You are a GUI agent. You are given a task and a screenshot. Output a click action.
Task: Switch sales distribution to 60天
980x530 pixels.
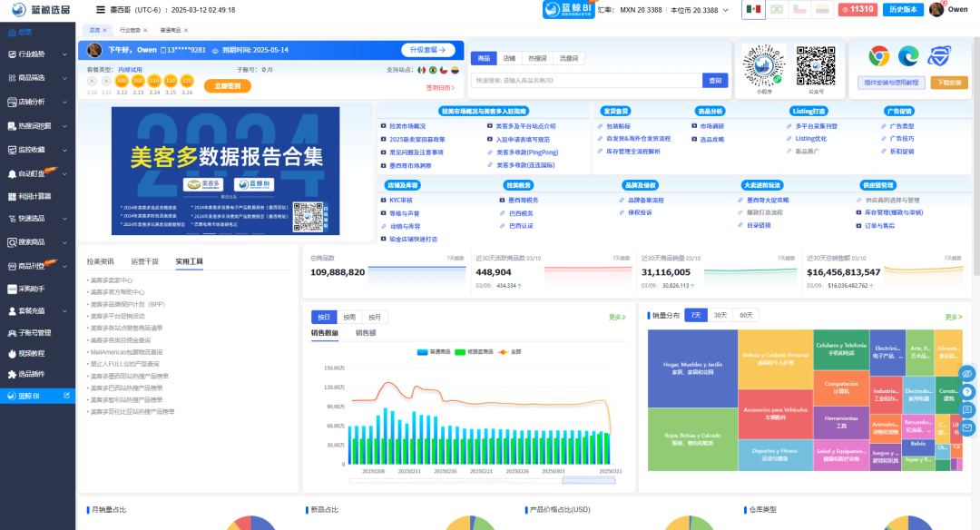[x=746, y=315]
